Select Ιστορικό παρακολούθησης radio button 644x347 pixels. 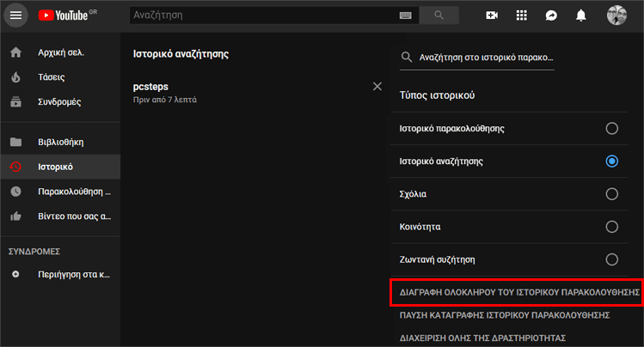pos(611,128)
